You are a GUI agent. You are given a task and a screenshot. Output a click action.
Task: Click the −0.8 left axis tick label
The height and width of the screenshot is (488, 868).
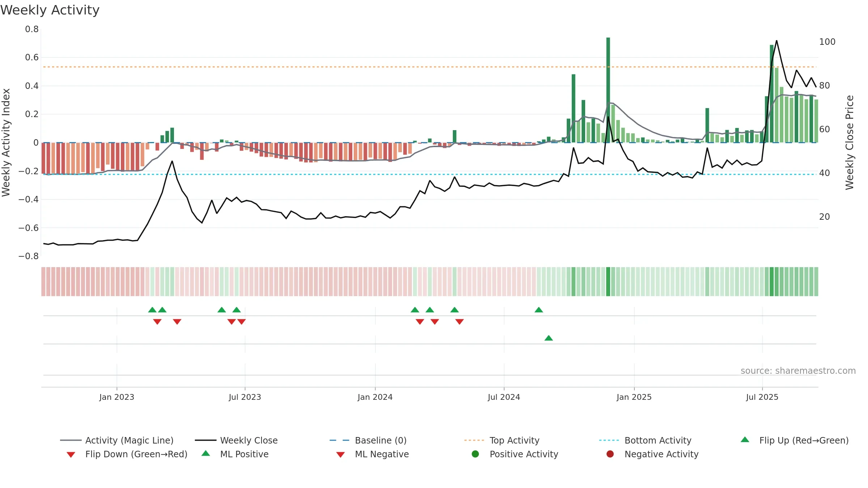tap(29, 256)
